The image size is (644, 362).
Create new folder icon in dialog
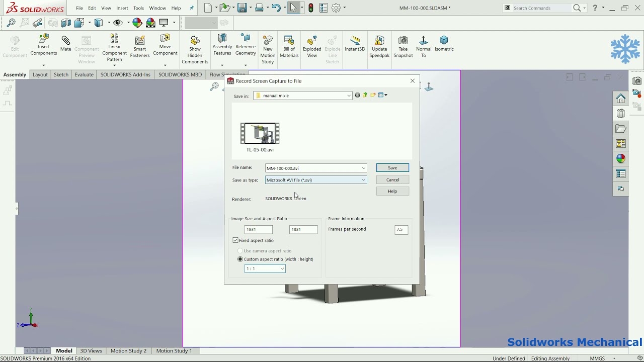tap(373, 95)
